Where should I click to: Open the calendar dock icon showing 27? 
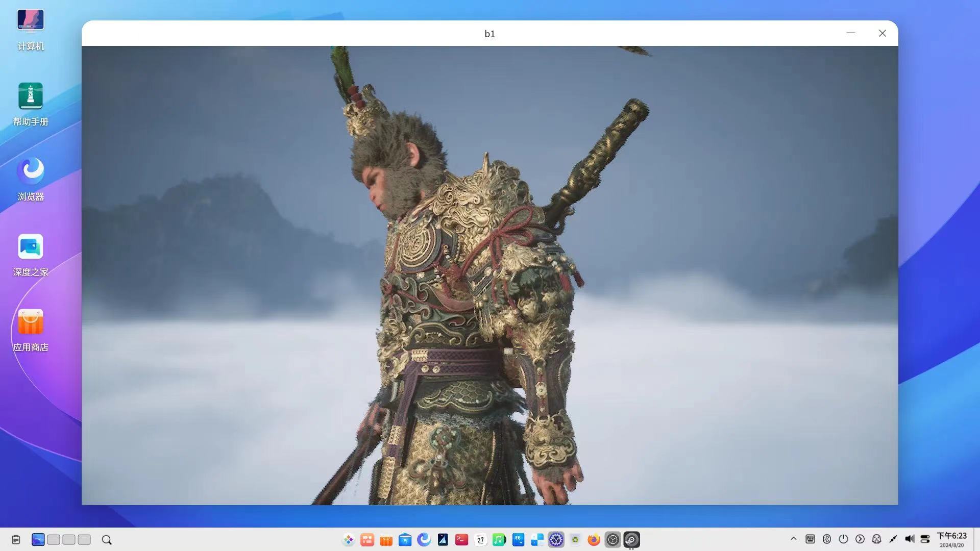[x=481, y=540]
